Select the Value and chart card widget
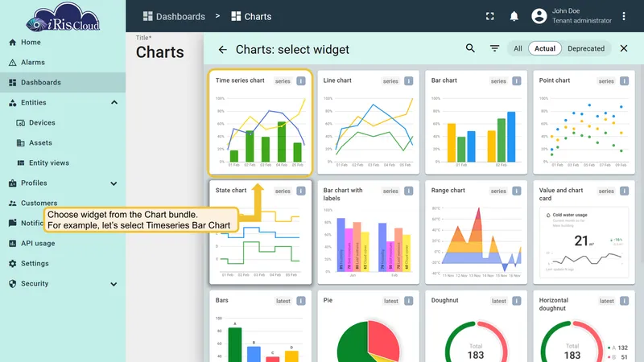 [584, 232]
